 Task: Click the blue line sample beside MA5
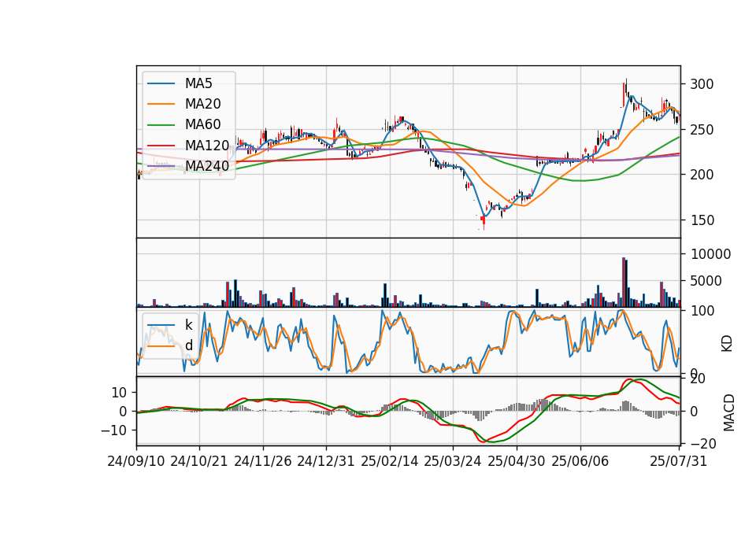click(161, 84)
